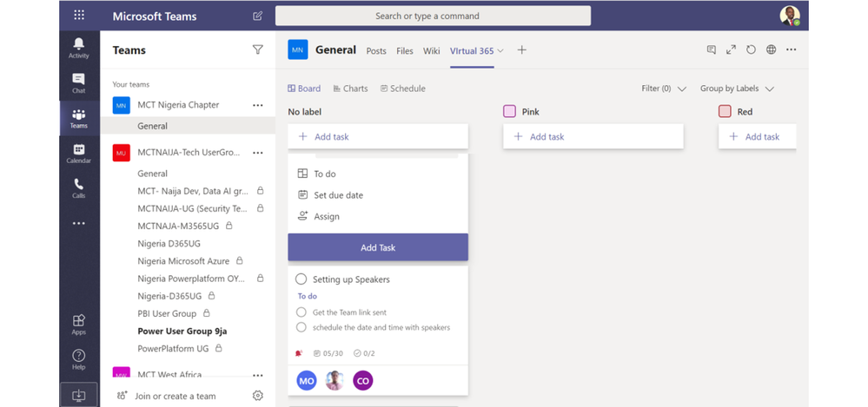Screen dimensions: 868x407
Task: Click the photo assignee avatar on task
Action: coord(335,380)
